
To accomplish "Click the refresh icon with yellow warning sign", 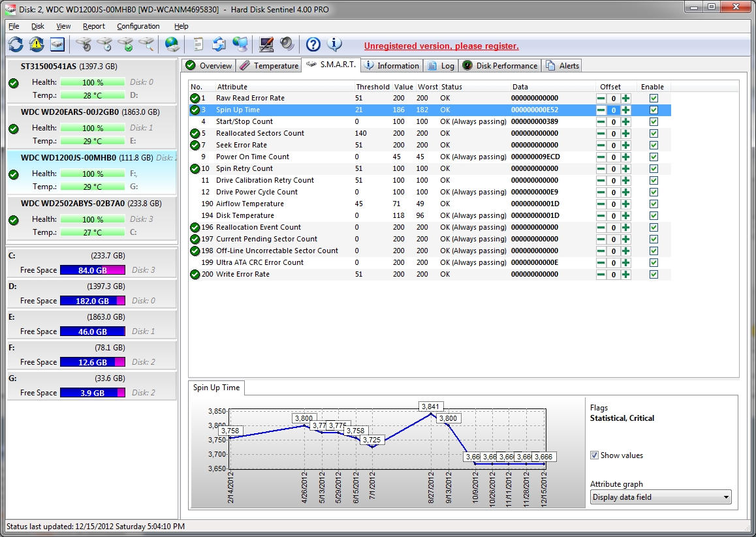I will click(37, 44).
